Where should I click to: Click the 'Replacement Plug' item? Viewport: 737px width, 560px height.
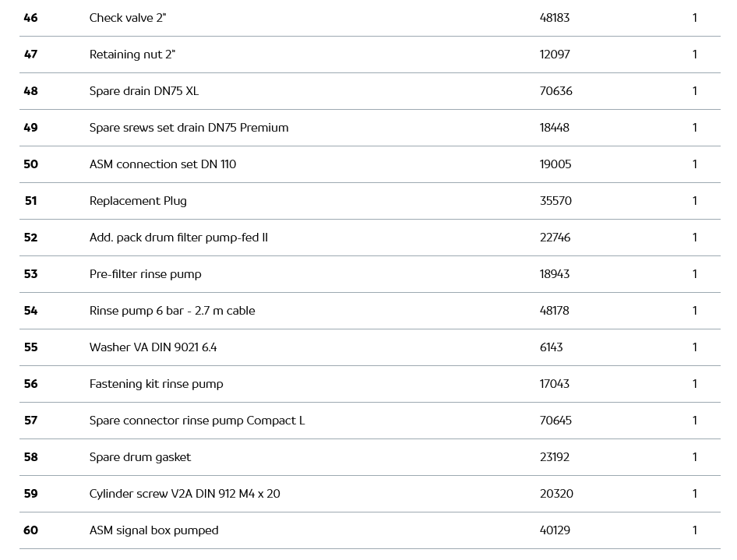point(138,201)
